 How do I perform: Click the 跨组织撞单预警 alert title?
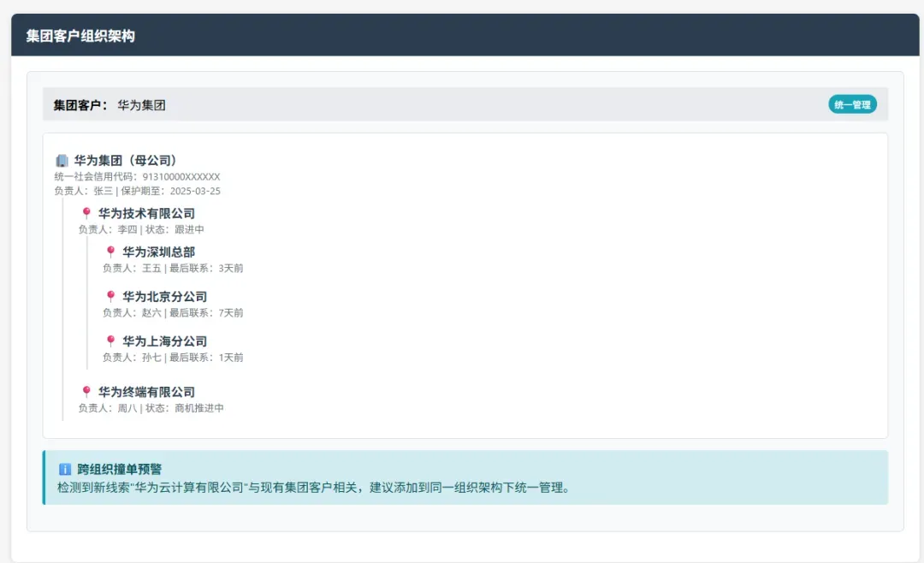click(x=119, y=469)
